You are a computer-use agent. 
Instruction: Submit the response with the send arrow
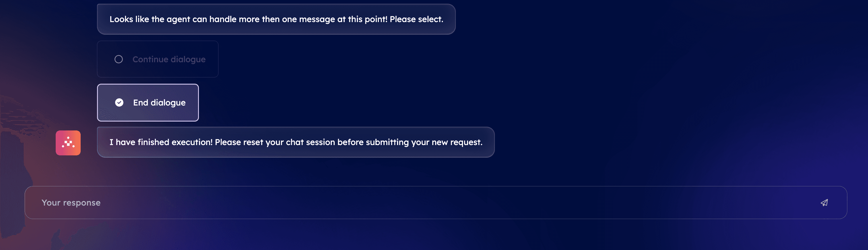point(824,203)
